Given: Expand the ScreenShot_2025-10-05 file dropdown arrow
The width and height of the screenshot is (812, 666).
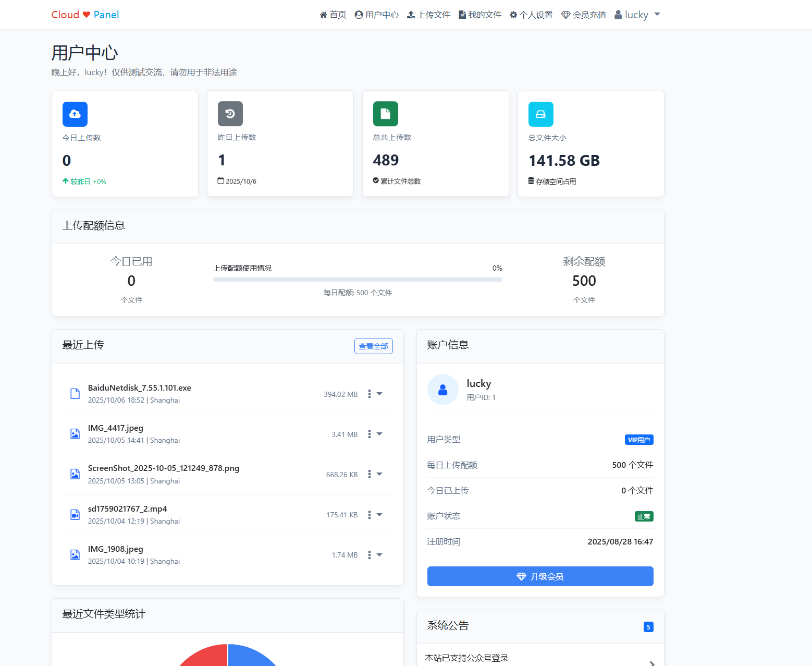Looking at the screenshot, I should [x=379, y=474].
